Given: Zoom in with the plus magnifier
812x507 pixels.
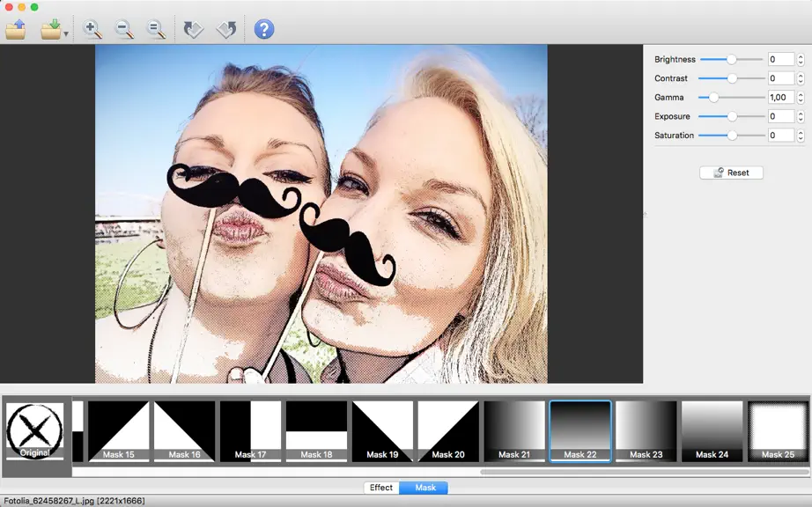Looking at the screenshot, I should 92,29.
